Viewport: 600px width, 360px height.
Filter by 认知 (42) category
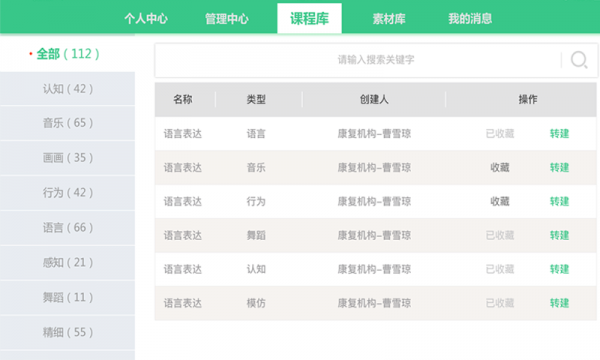click(x=67, y=89)
